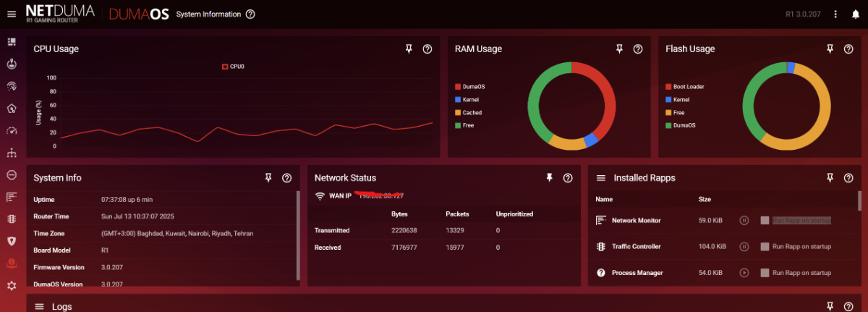Check Run on startup for Traffic Controller

click(765, 246)
